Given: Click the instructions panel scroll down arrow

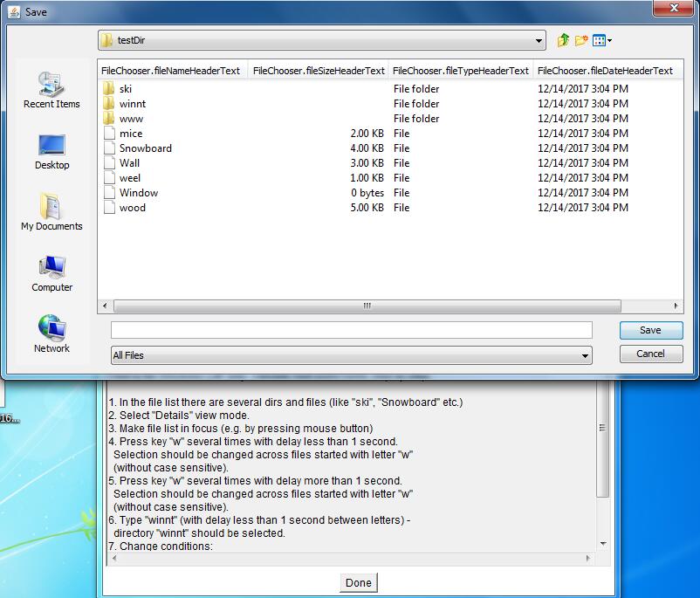Looking at the screenshot, I should [602, 543].
